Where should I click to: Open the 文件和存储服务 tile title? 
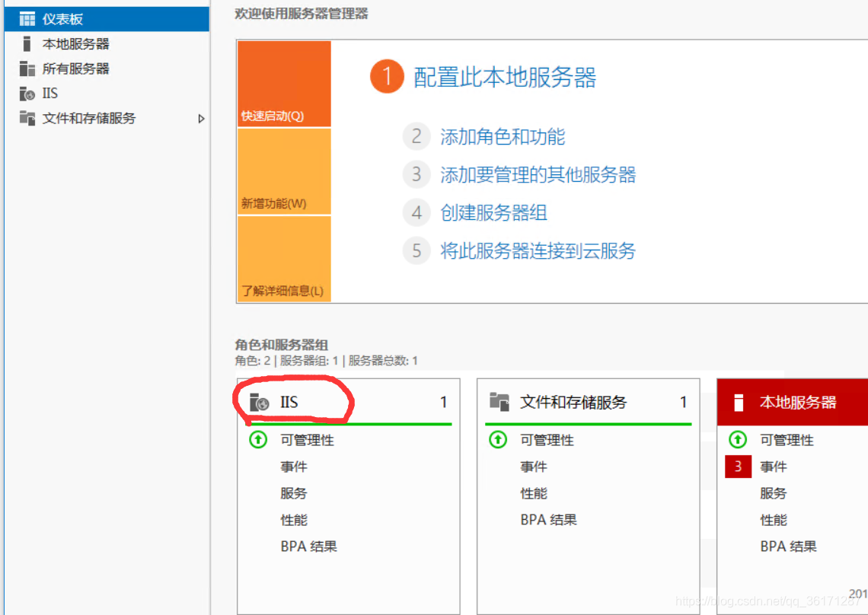pos(573,402)
